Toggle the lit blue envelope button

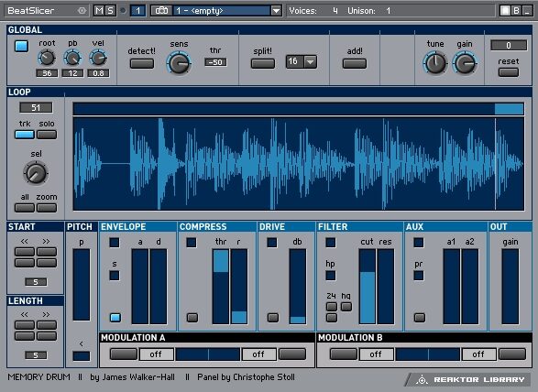pos(115,318)
